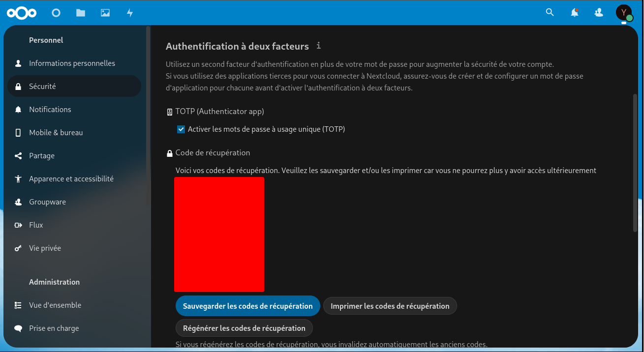Click Imprimer les codes de récupération
The height and width of the screenshot is (352, 644).
390,306
